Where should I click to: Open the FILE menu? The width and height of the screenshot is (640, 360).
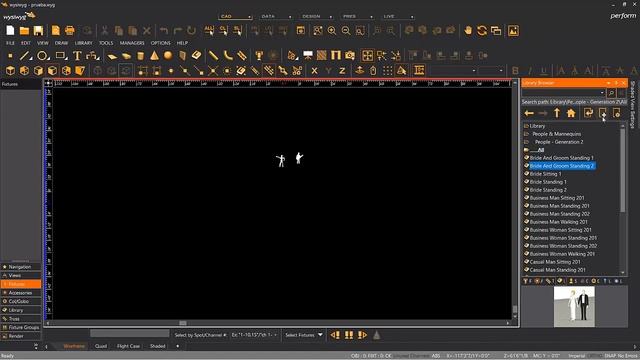(x=10, y=43)
